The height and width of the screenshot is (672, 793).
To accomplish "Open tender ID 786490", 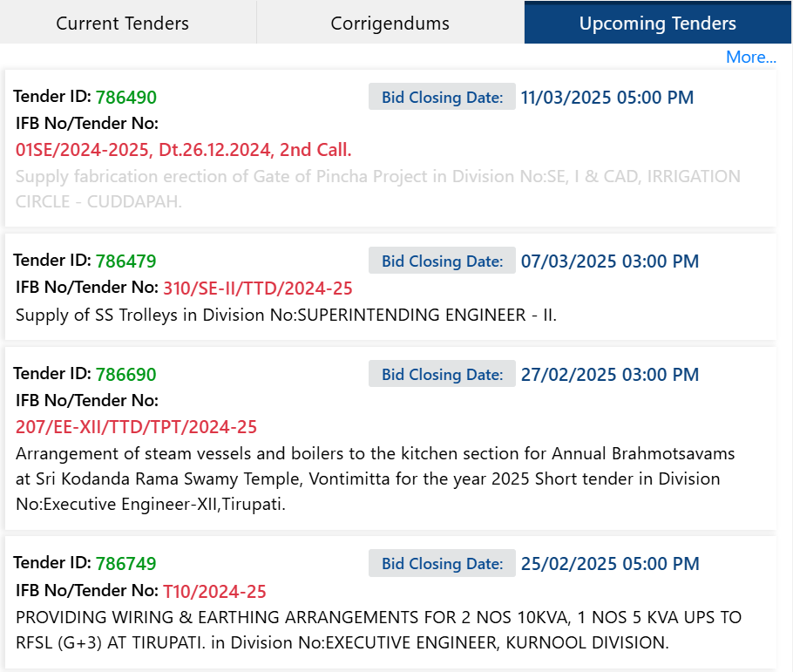I will pyautogui.click(x=126, y=97).
